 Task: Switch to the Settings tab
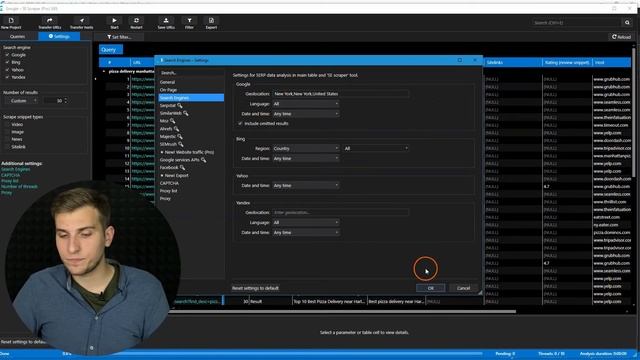[59, 36]
